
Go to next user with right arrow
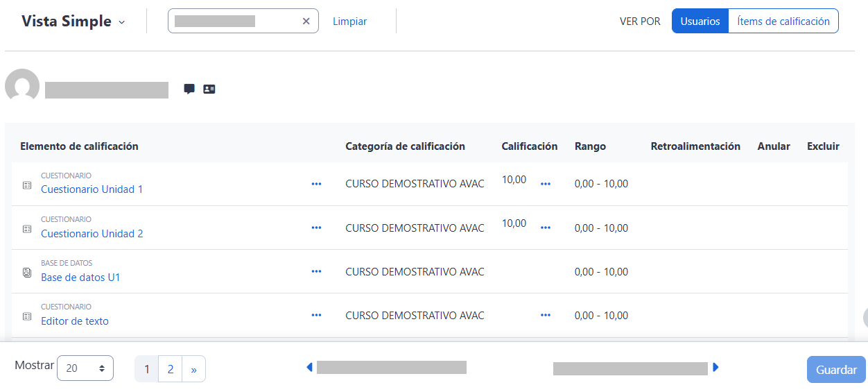click(715, 368)
